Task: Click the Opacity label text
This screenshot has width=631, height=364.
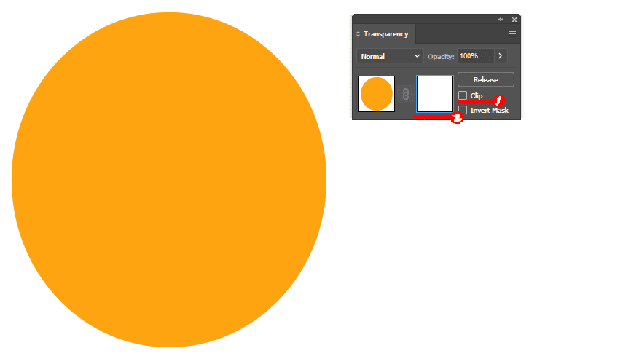Action: [441, 56]
